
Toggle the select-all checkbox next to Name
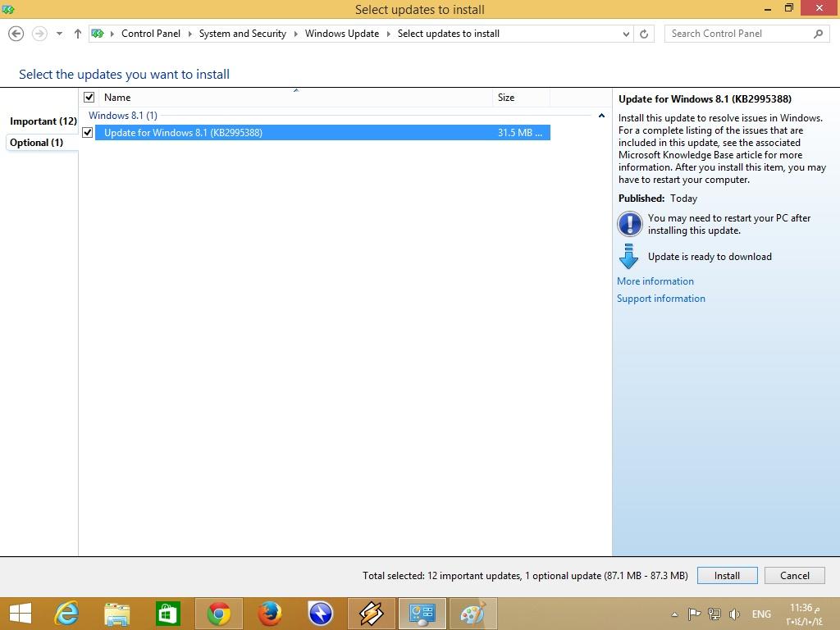pyautogui.click(x=89, y=98)
